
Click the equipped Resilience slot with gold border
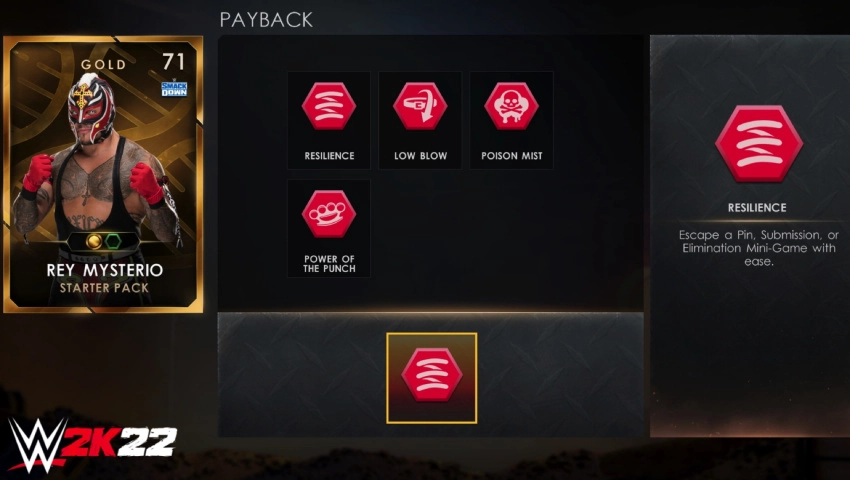point(432,378)
